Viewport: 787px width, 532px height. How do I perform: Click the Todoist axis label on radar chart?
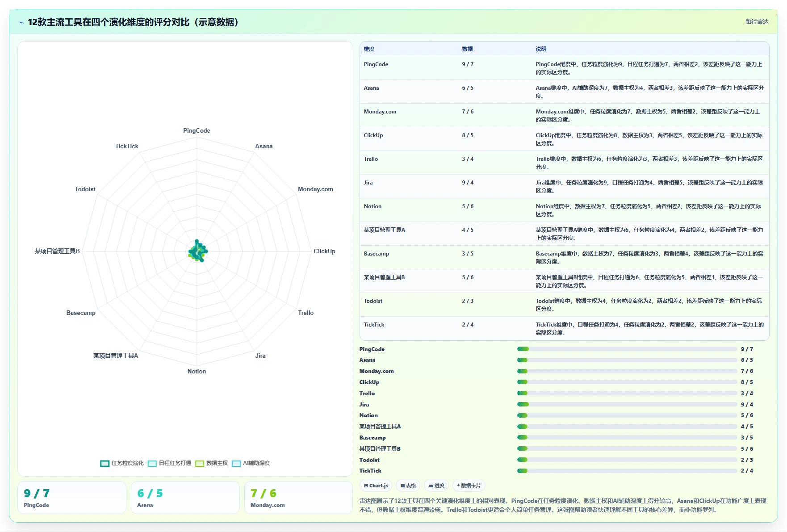click(x=85, y=189)
